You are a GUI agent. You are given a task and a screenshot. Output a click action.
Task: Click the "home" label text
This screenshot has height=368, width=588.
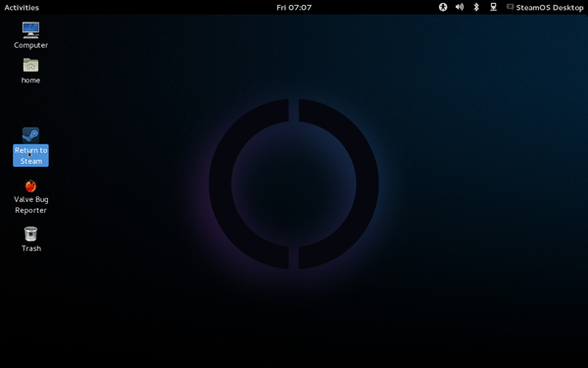click(30, 80)
